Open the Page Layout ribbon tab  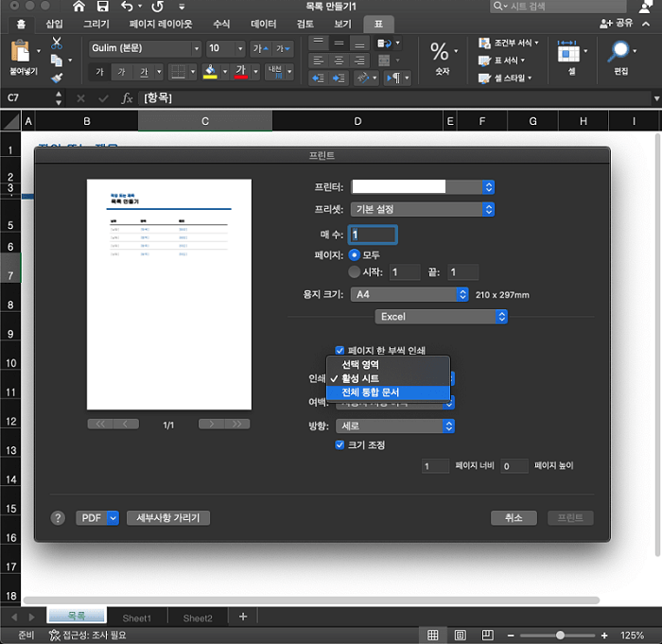(161, 24)
